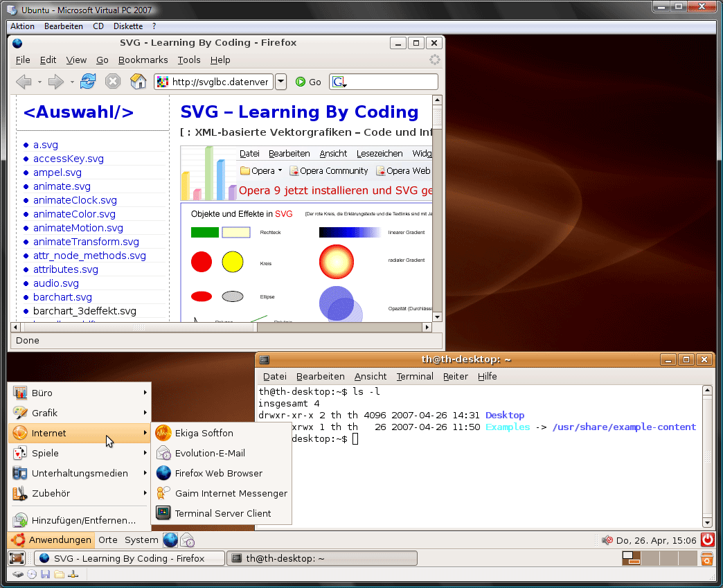Open the Firefox View menu
This screenshot has width=723, height=588.
pos(76,60)
